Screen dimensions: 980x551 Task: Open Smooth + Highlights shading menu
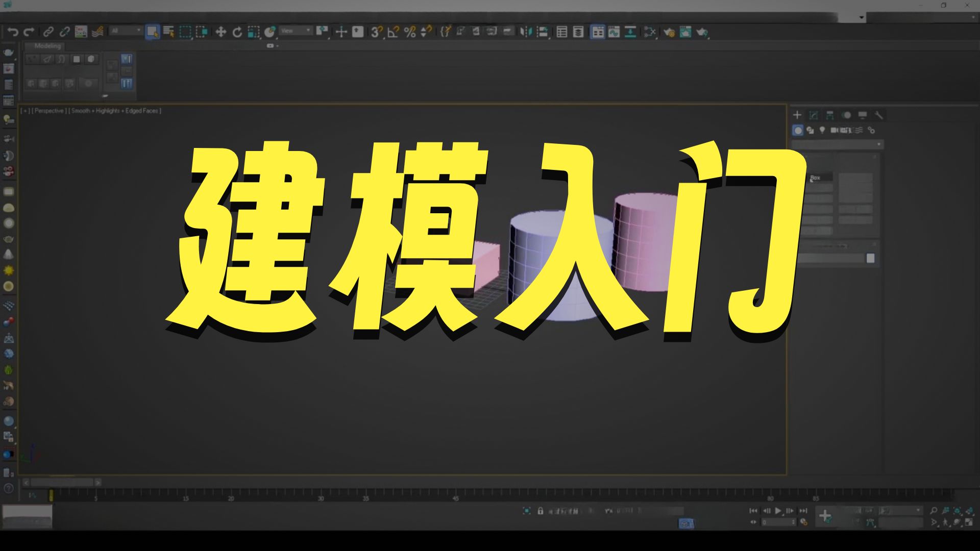pos(115,111)
